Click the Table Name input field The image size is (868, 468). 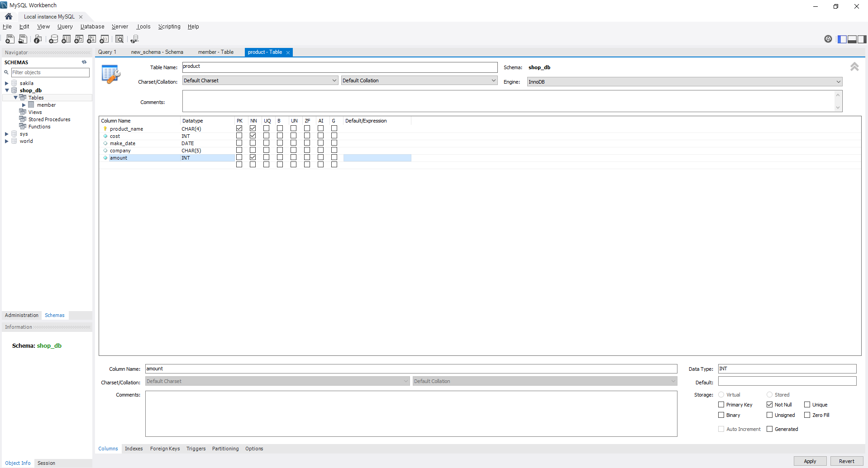click(x=340, y=67)
